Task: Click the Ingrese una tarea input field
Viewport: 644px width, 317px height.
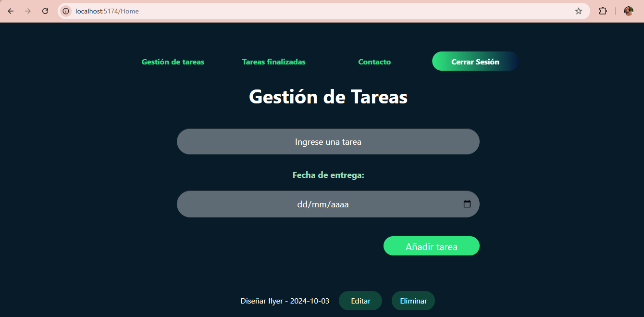Action: coord(328,141)
